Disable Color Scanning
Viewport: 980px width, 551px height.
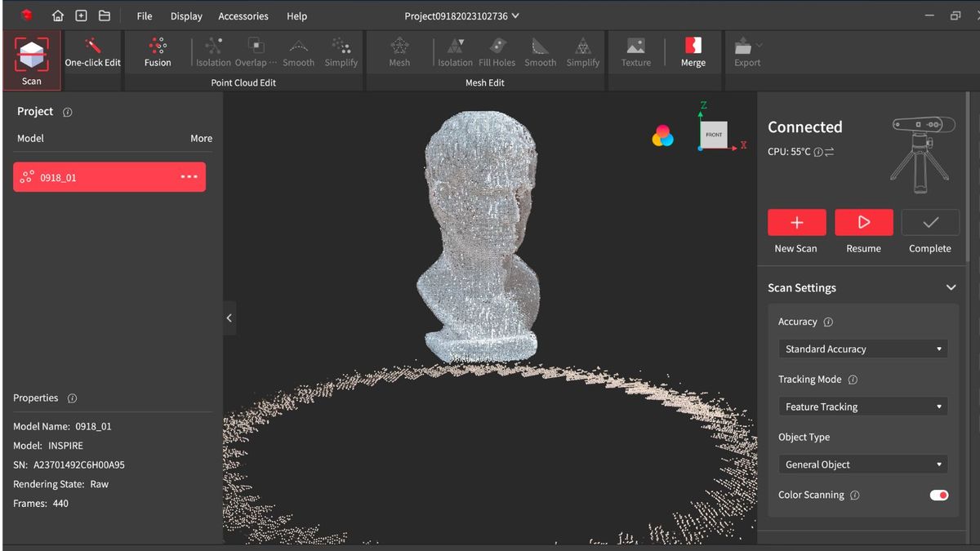pyautogui.click(x=938, y=495)
